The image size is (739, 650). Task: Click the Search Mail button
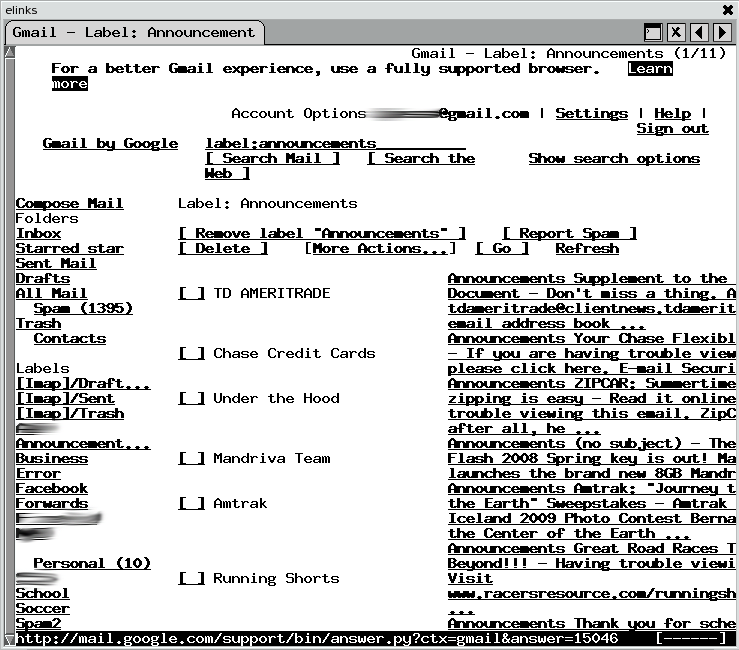[272, 158]
